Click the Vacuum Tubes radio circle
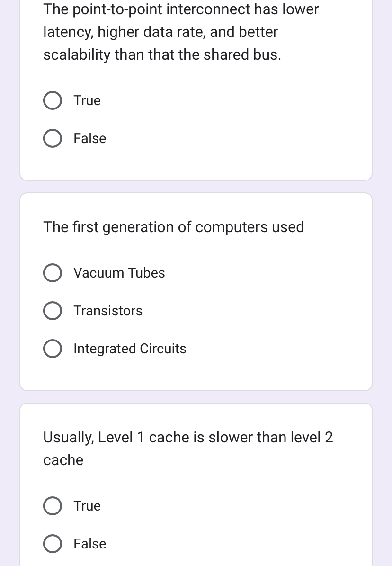Screen dimensions: 392x566 coord(53,273)
